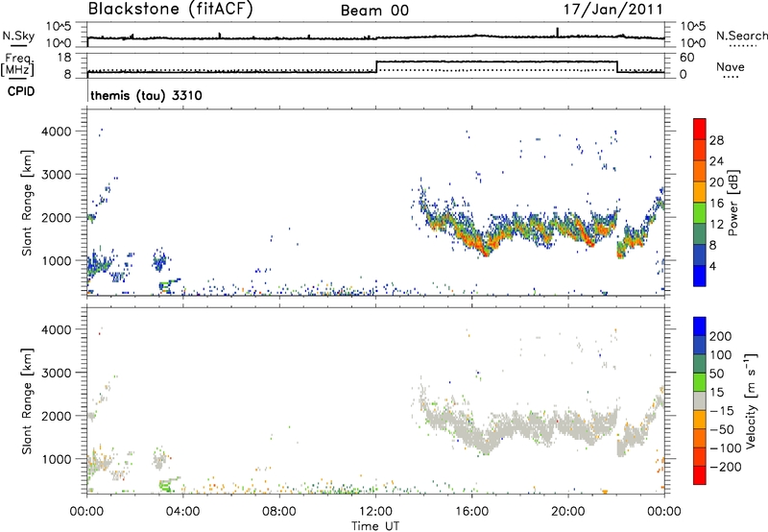768x532 pixels.
Task: Click the 18 tick on the frequency axis
Action: (64, 58)
